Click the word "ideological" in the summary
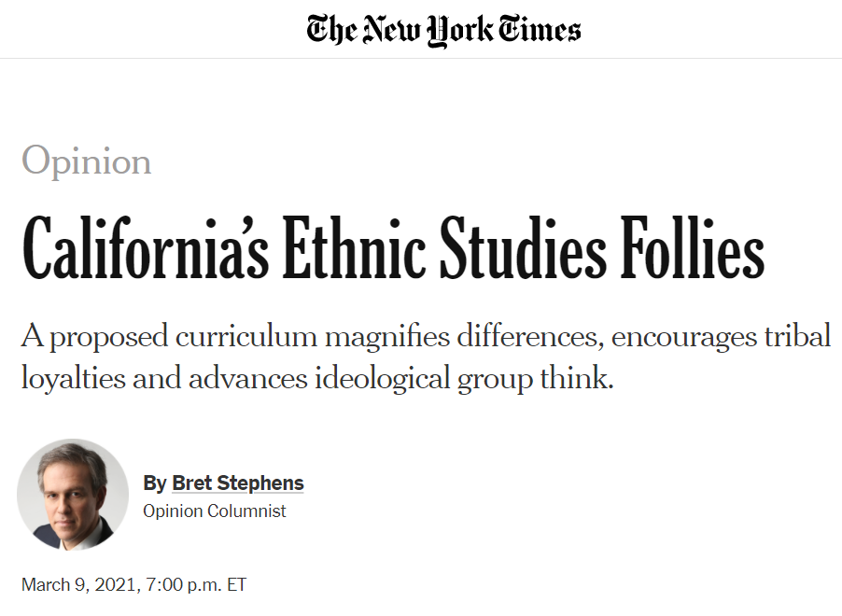This screenshot has height=616, width=842. [383, 379]
